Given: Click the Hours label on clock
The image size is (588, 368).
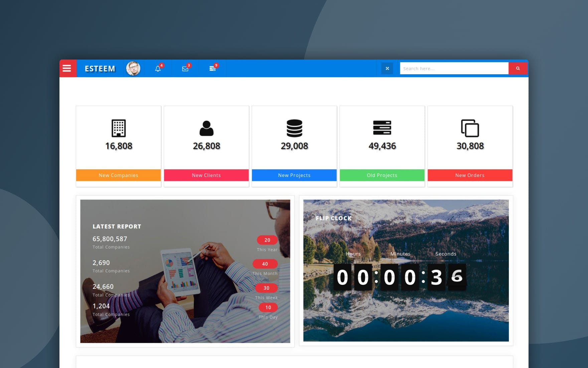Looking at the screenshot, I should coord(353,254).
